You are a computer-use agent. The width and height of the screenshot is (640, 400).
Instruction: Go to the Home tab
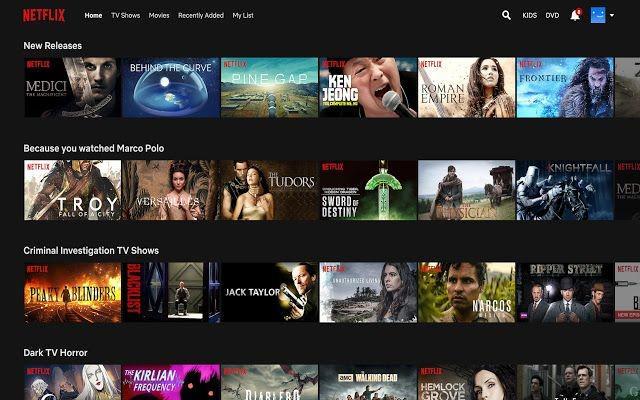93,16
